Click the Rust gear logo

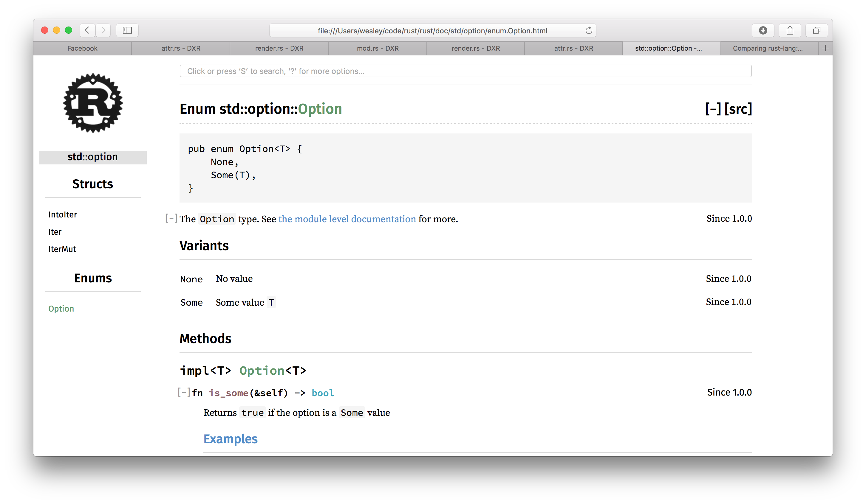[93, 103]
